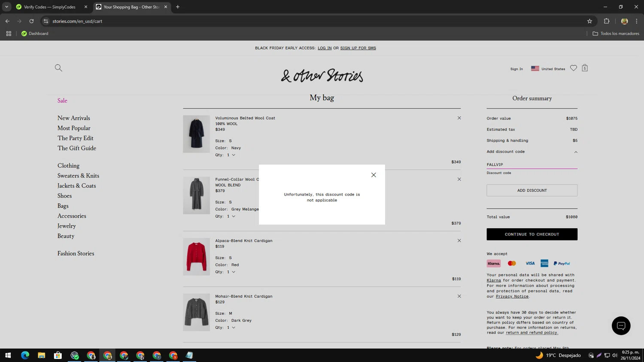
Task: Open Fashion Stories section
Action: [76, 253]
